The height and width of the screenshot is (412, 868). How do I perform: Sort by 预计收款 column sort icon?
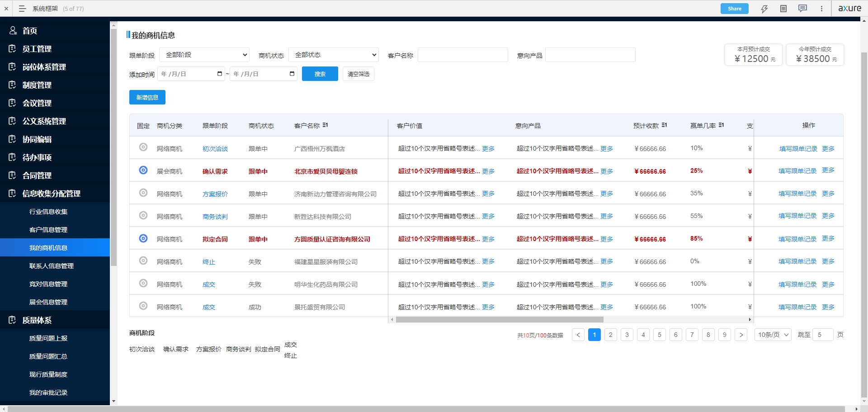[664, 125]
